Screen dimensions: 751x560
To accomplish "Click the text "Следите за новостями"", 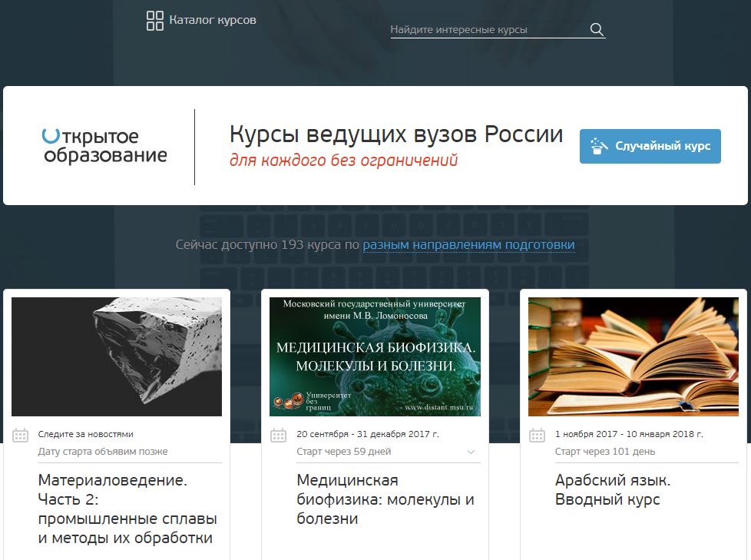I will point(86,434).
